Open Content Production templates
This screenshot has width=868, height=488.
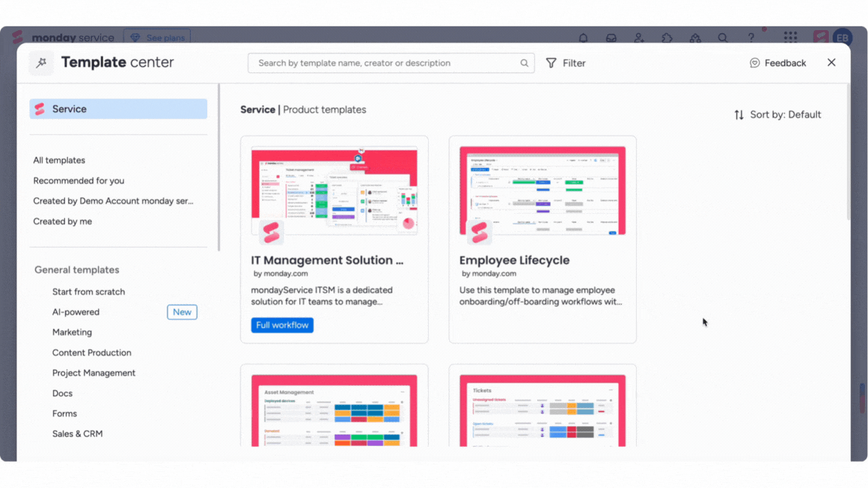coord(92,352)
